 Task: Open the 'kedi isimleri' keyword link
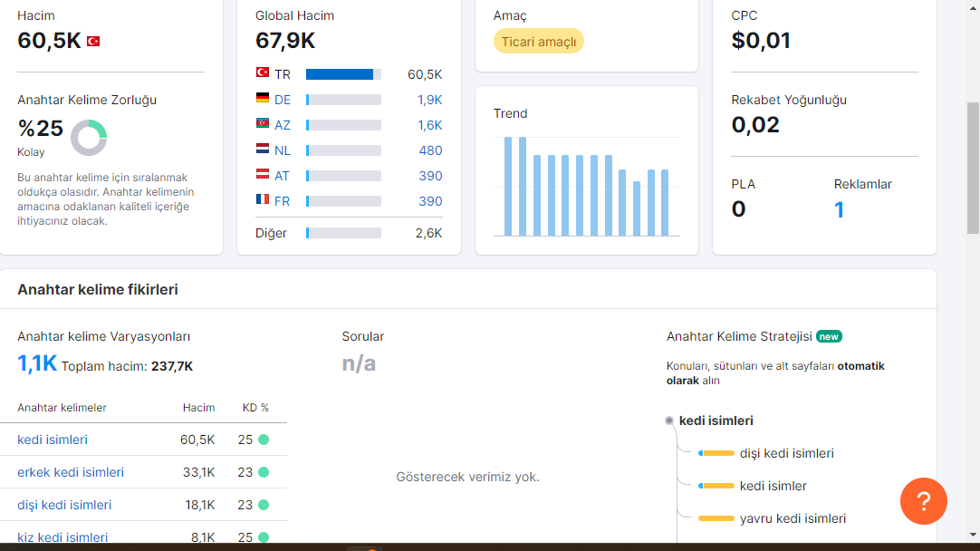click(x=53, y=440)
